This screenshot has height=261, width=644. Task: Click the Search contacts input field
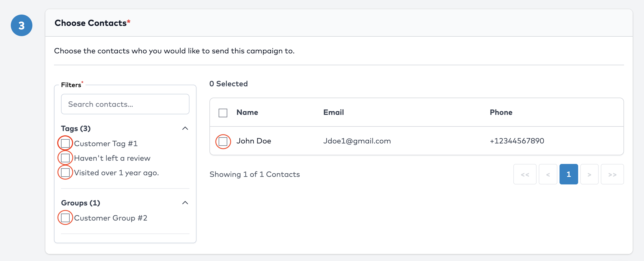[x=125, y=104]
